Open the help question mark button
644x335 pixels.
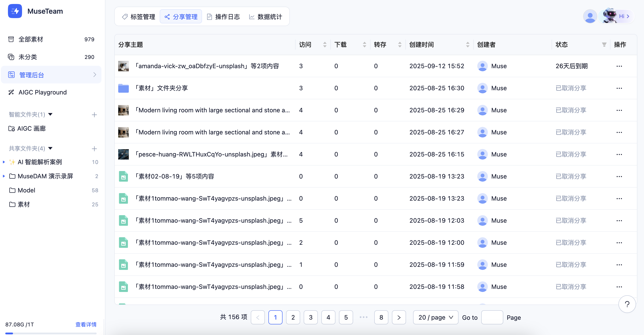[627, 304]
